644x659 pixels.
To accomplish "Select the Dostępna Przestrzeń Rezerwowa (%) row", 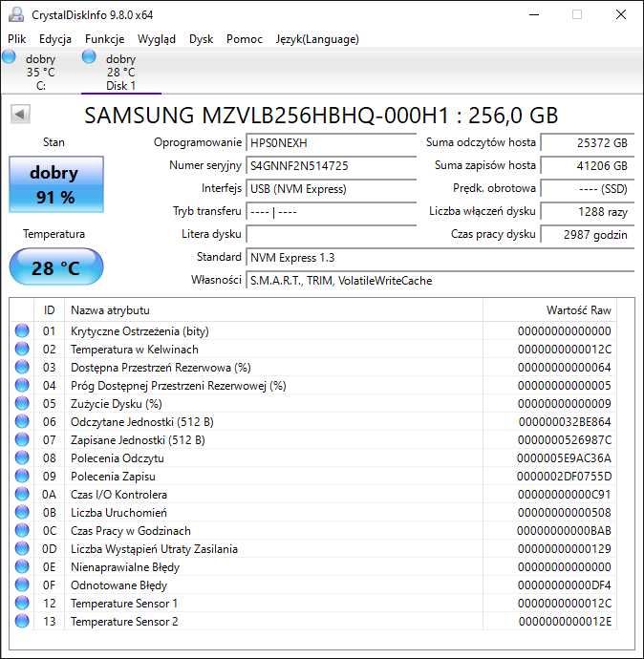I will point(313,367).
